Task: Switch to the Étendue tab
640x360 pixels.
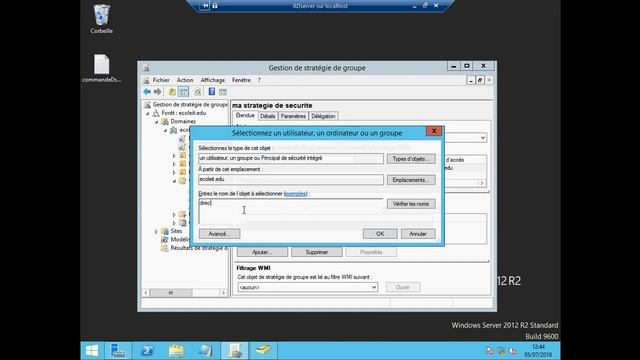Action: click(245, 116)
